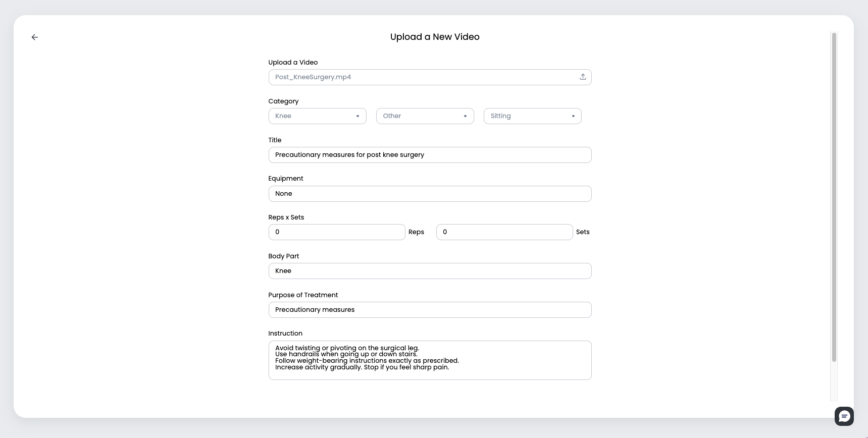Focus the Title input field
The image size is (868, 438).
[430, 155]
